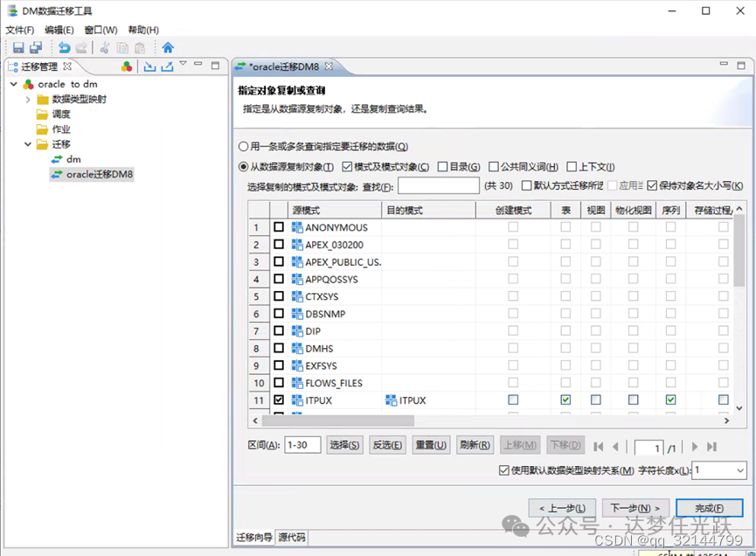Enable the 公共同义词 checkbox
The image size is (756, 556).
pos(493,167)
